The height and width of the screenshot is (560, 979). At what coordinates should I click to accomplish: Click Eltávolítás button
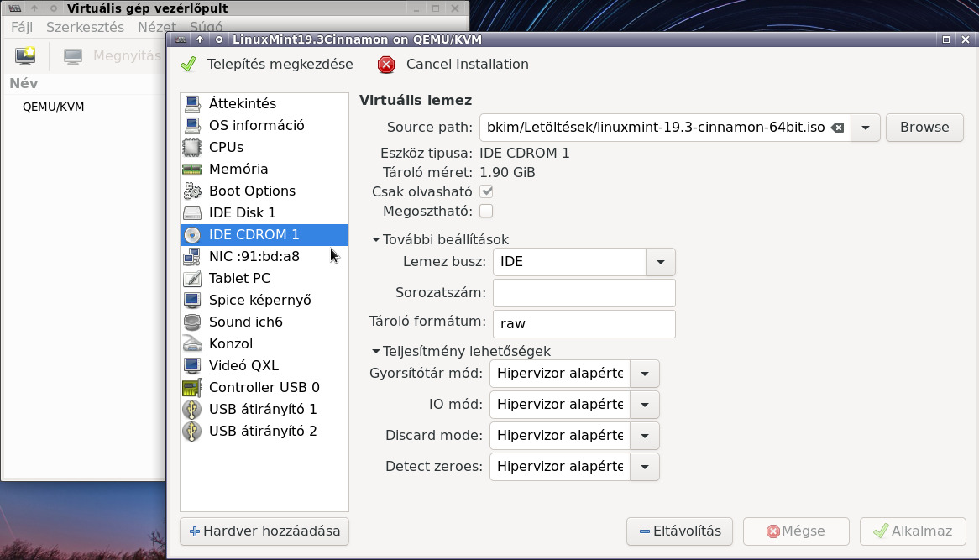(680, 531)
